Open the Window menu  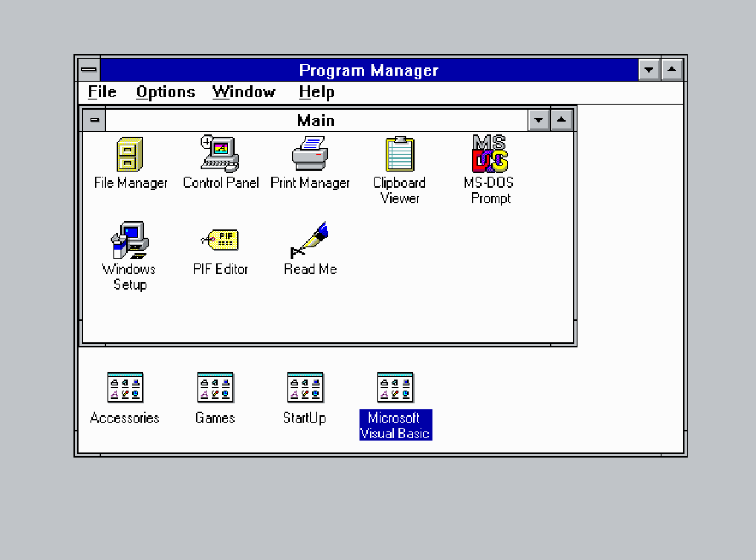click(244, 92)
